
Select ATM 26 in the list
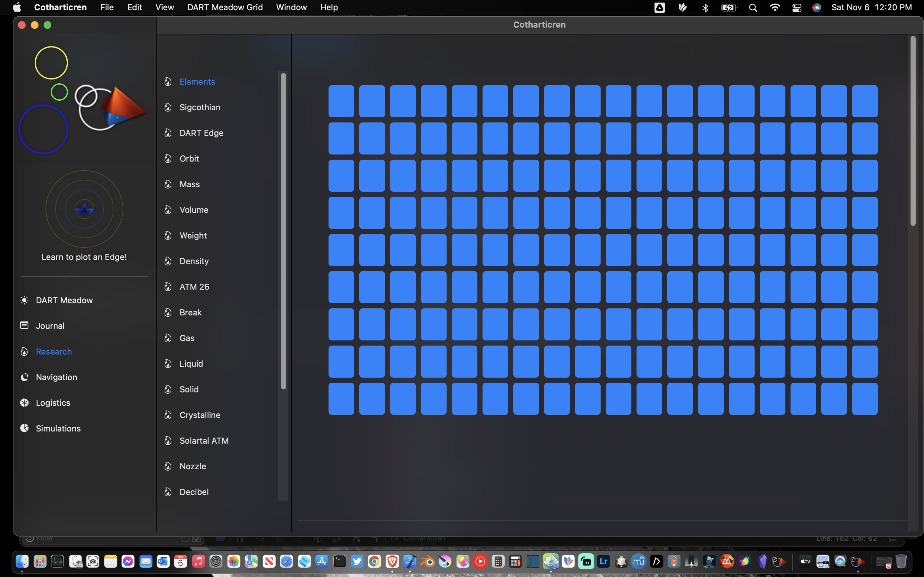[x=194, y=287]
